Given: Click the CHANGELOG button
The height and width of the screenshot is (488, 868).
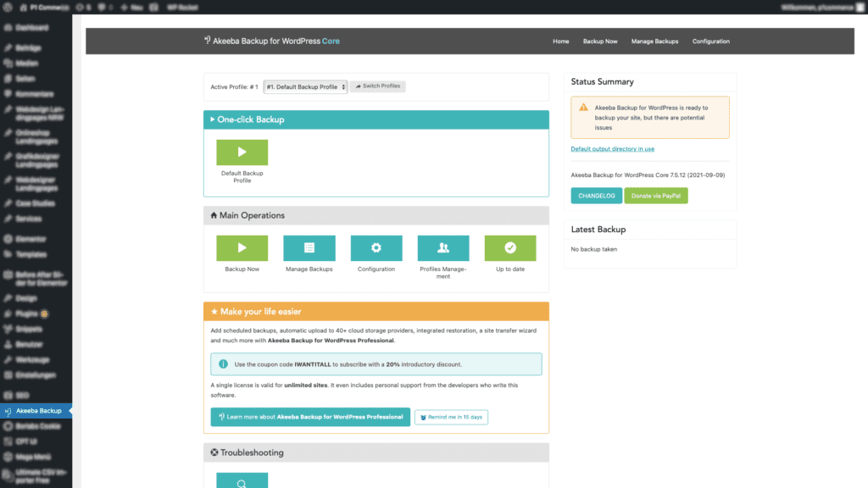Looking at the screenshot, I should pyautogui.click(x=596, y=196).
